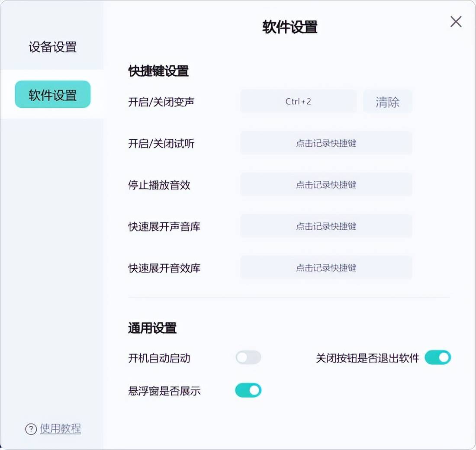Click the 开启/关闭变声 label text

click(161, 102)
